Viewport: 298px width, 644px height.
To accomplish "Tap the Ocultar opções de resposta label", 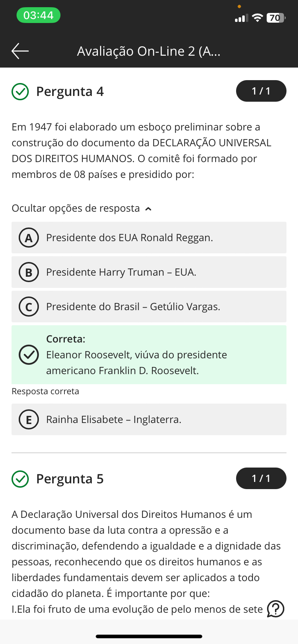I will coord(76,208).
